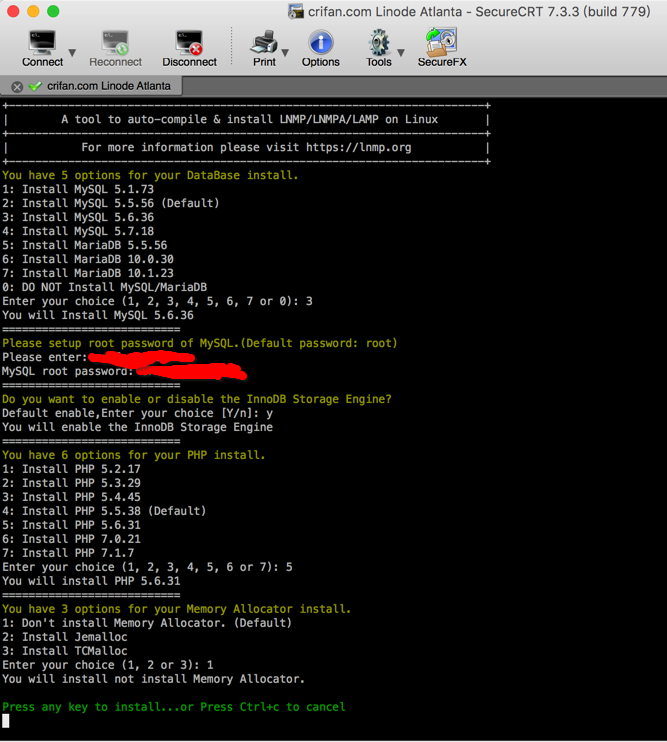Click 'You will install PHP 5.6.31' text

[91, 581]
